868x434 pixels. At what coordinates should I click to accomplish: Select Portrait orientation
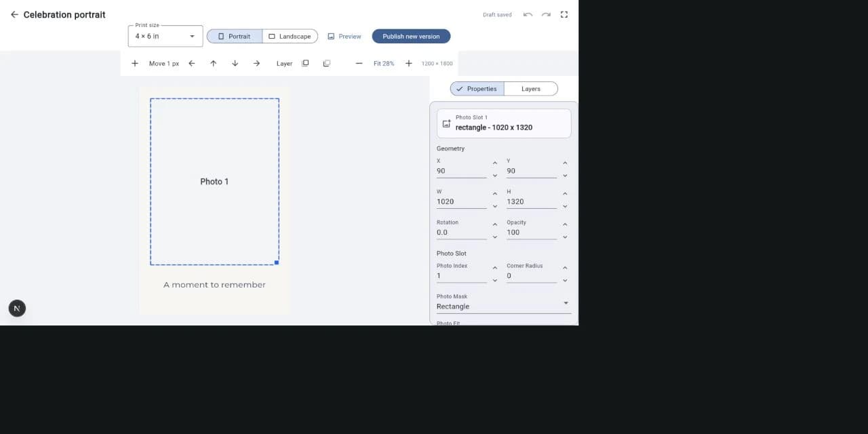[234, 36]
